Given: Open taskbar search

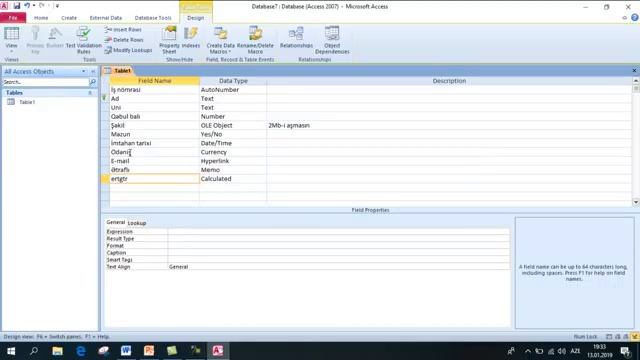Looking at the screenshot, I should coord(34,351).
